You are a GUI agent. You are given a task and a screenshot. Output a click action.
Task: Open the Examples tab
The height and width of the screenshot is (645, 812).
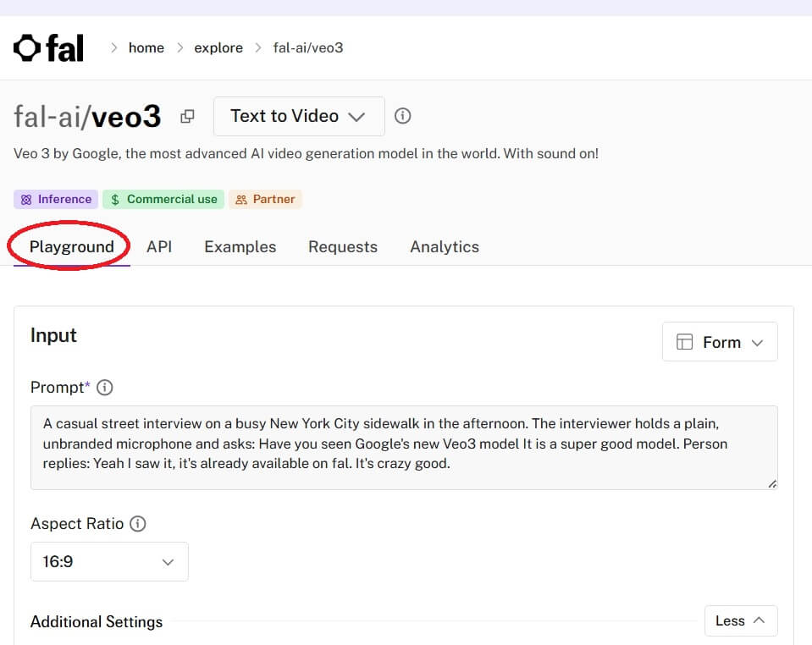[x=240, y=247]
